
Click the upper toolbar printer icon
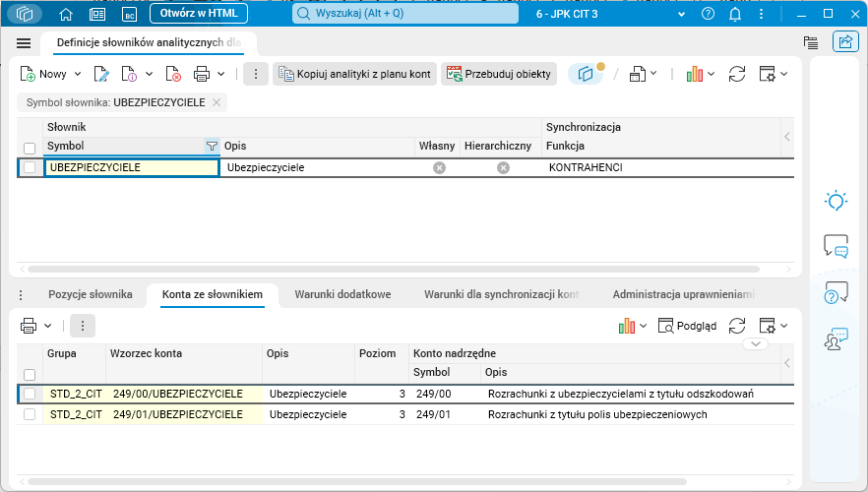202,74
